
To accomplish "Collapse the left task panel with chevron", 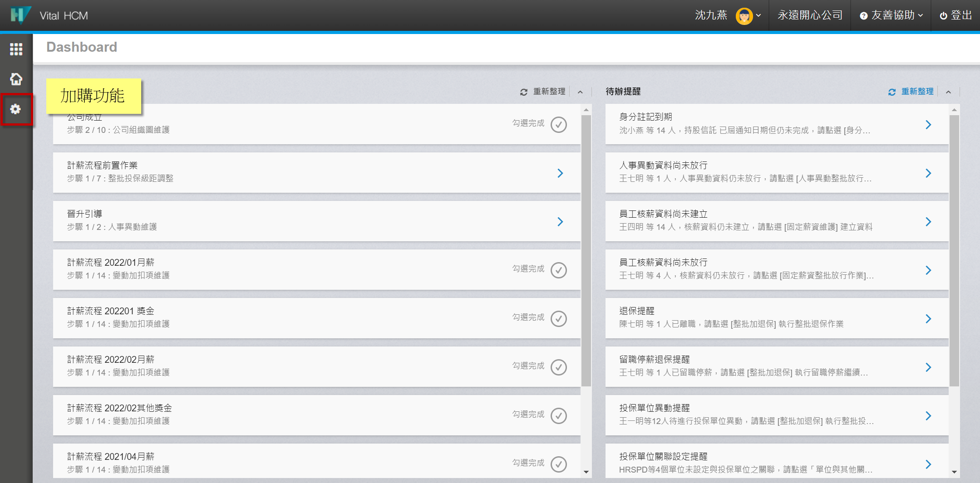I will 580,92.
